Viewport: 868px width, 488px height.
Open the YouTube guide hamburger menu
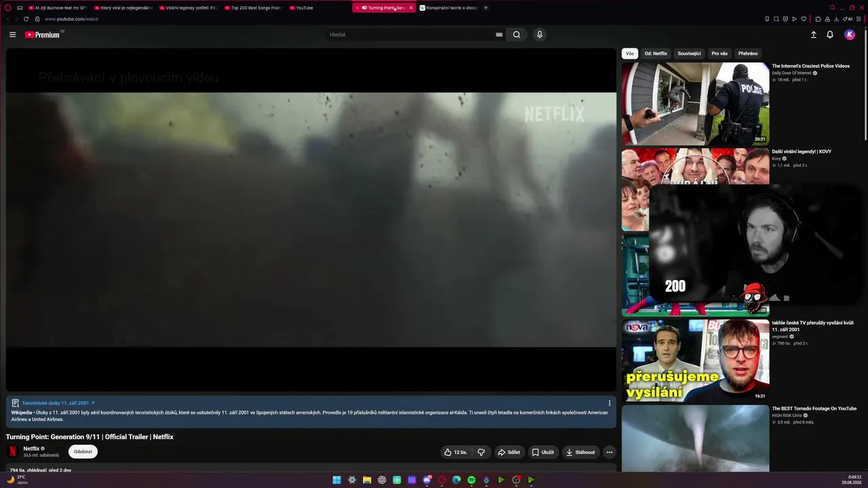pos(12,35)
